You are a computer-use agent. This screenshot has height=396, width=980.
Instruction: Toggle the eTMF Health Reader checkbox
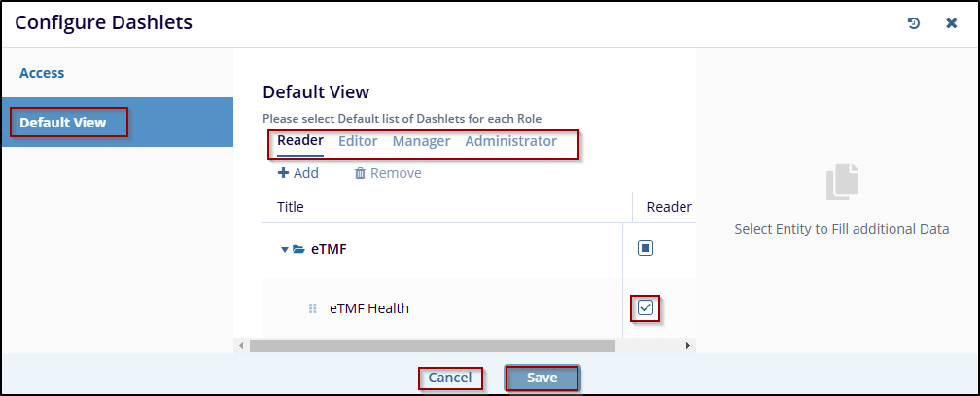(x=646, y=308)
